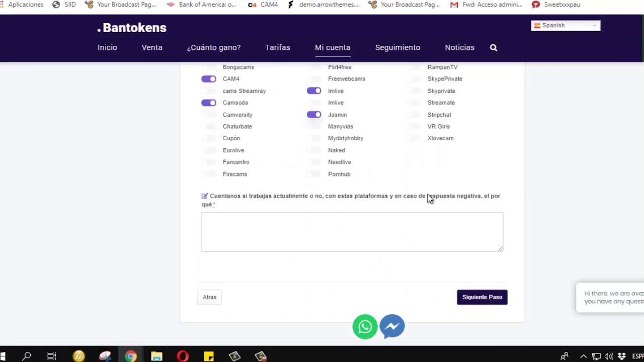Click the Bantokens logo link
Image resolution: width=644 pixels, height=362 pixels.
132,28
